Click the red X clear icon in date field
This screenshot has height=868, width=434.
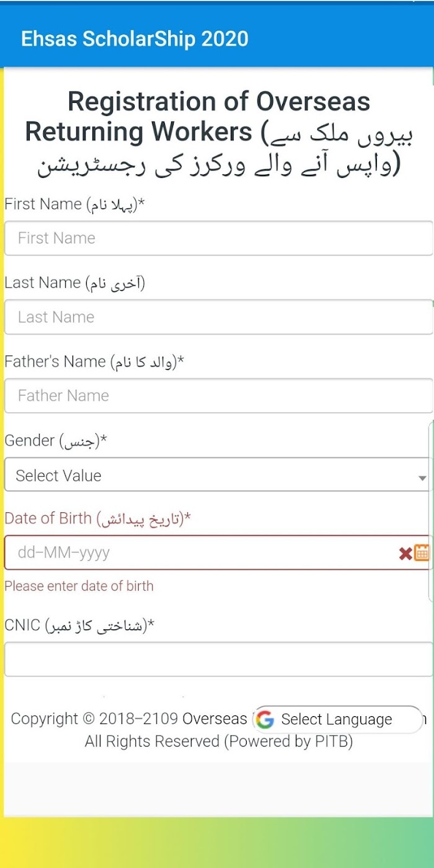click(405, 554)
